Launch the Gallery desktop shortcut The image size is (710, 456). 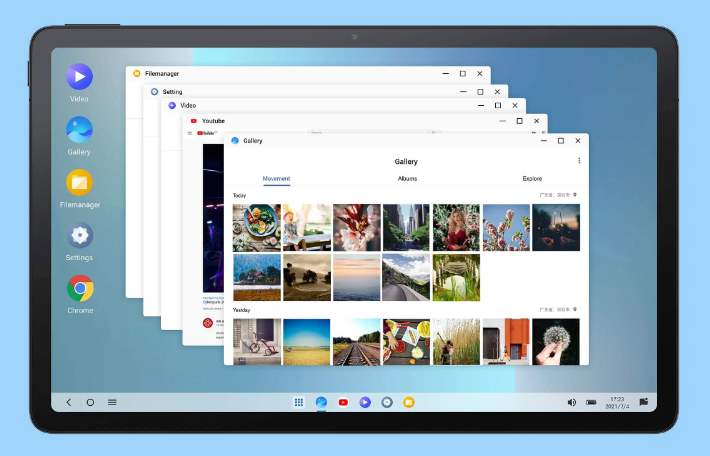[79, 129]
